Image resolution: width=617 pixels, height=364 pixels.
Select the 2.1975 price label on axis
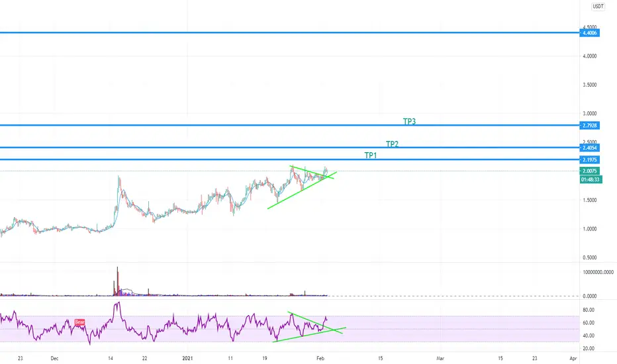(589, 159)
